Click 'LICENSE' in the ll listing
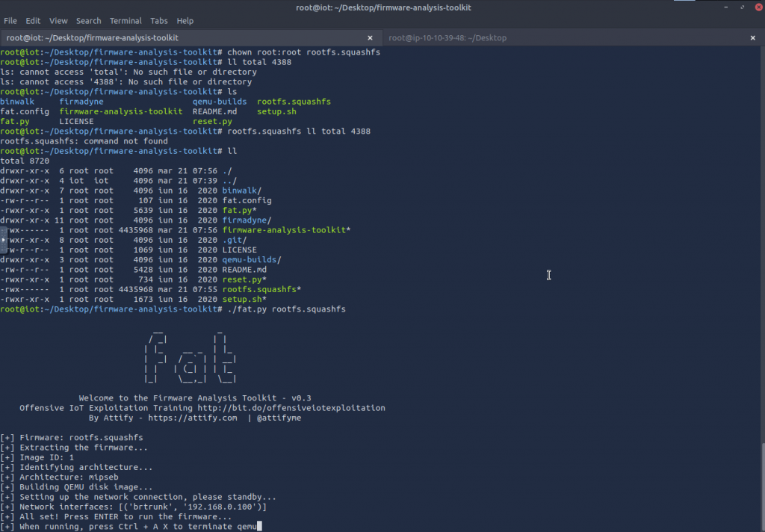The width and height of the screenshot is (765, 532). click(240, 250)
